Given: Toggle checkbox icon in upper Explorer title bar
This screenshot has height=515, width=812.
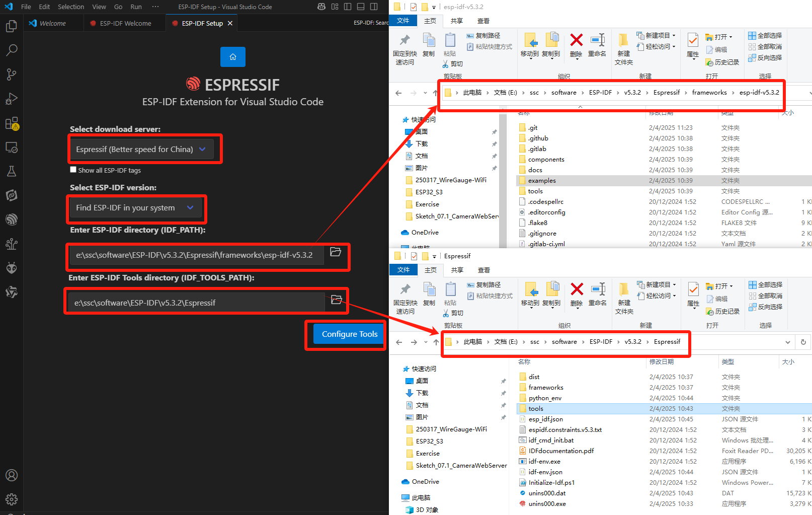Looking at the screenshot, I should tap(414, 7).
